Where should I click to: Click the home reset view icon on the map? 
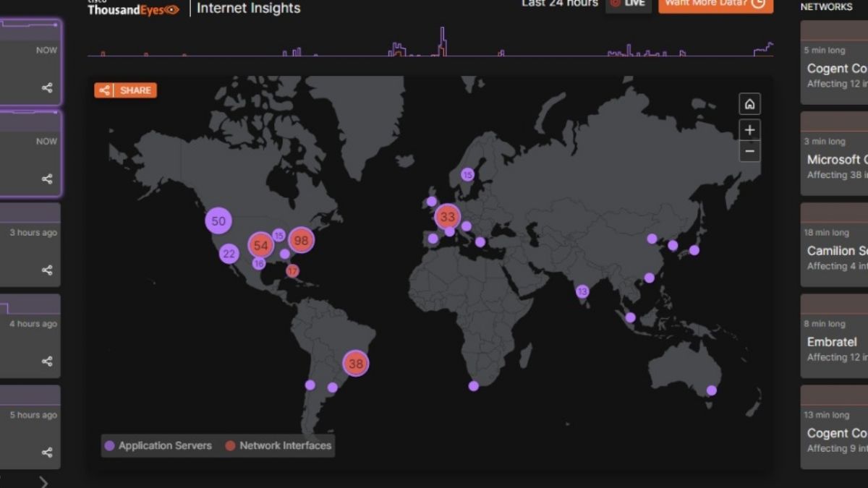pyautogui.click(x=750, y=104)
